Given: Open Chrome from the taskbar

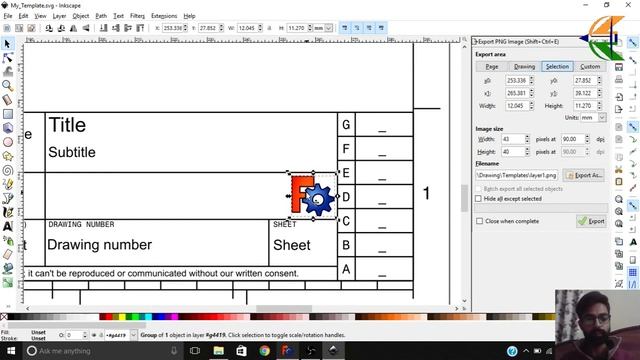Looking at the screenshot, I should click(x=264, y=351).
